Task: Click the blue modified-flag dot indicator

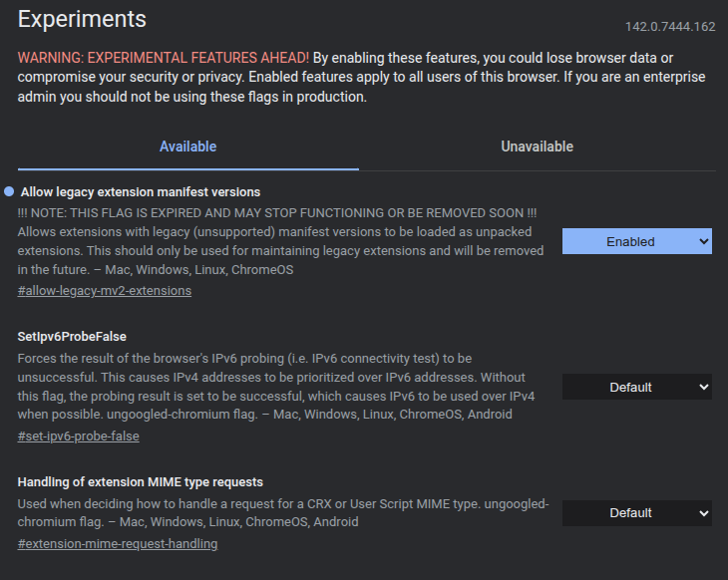Action: click(x=9, y=191)
